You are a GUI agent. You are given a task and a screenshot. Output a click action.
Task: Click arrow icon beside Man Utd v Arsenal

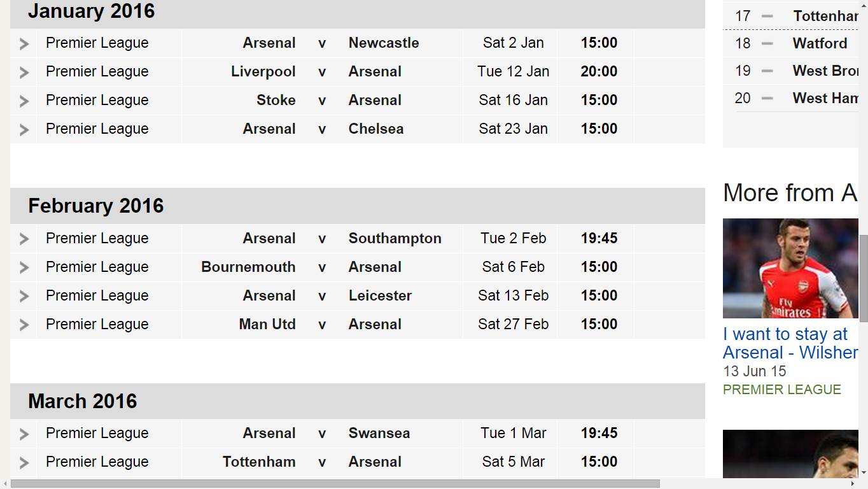click(24, 325)
